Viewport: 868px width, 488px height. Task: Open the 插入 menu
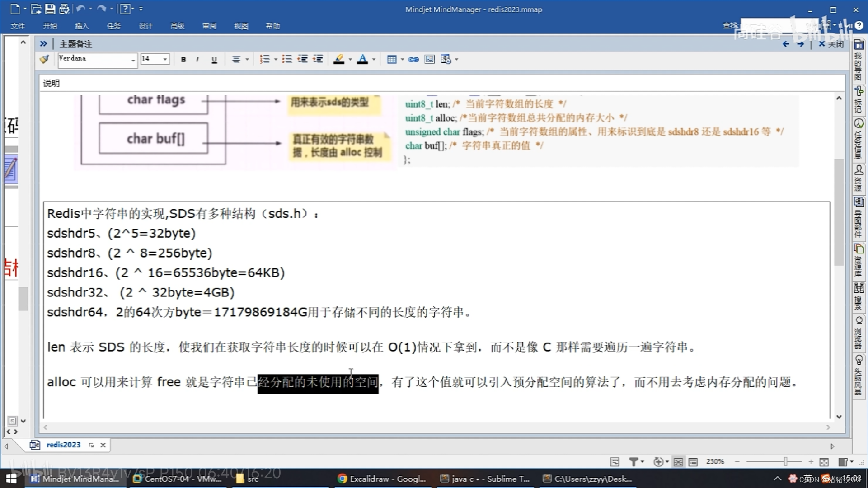(x=81, y=26)
